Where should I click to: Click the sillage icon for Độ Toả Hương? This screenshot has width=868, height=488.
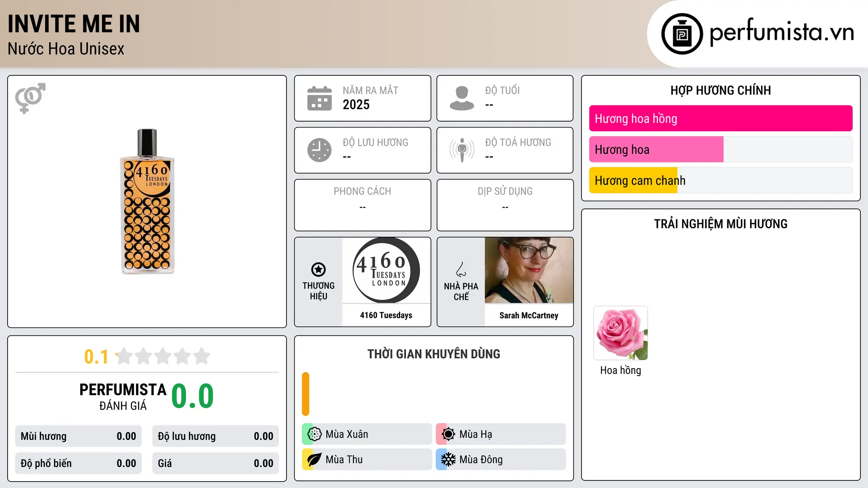pos(462,150)
